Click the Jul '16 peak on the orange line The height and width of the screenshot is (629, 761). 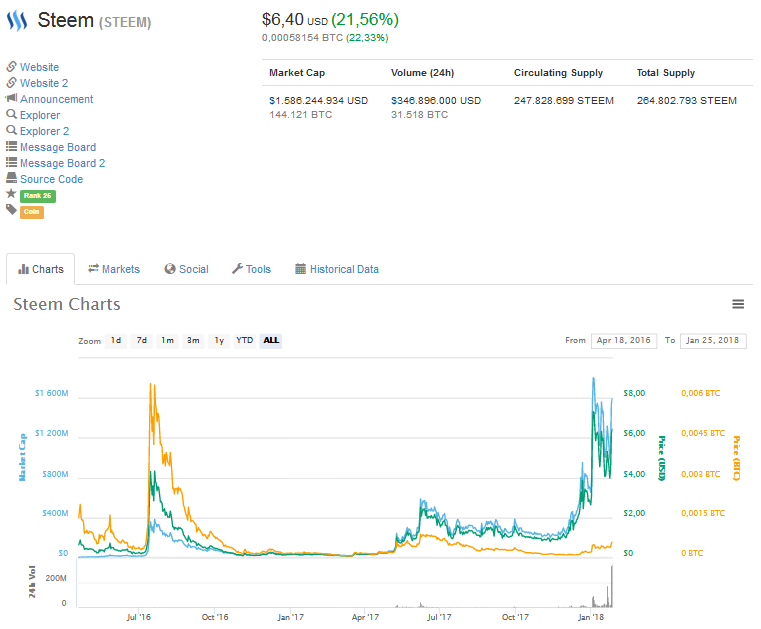(x=152, y=386)
